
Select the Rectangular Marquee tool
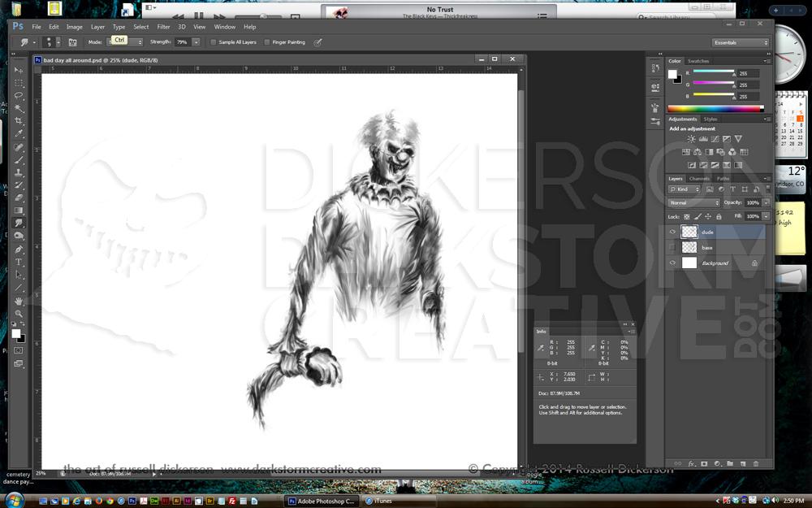coord(19,83)
